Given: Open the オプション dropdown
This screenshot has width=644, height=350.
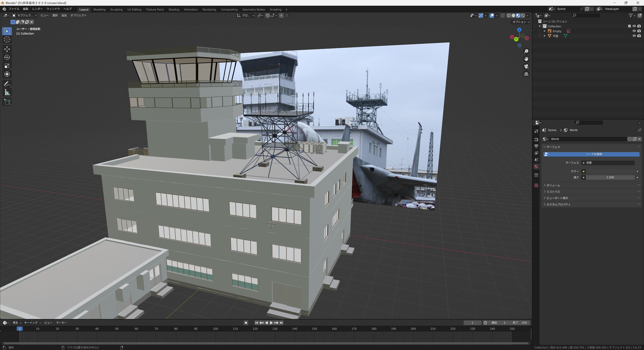Looking at the screenshot, I should (521, 22).
